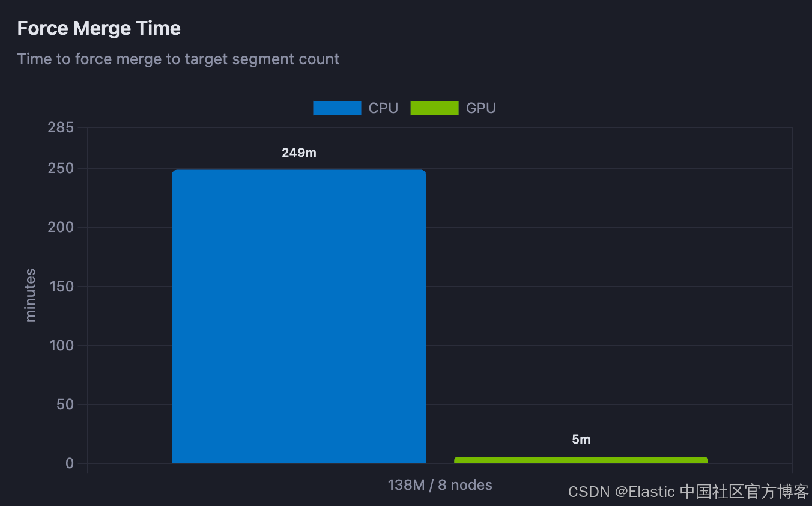Viewport: 812px width, 506px height.
Task: Click the 0 y-axis tick label
Action: click(70, 463)
